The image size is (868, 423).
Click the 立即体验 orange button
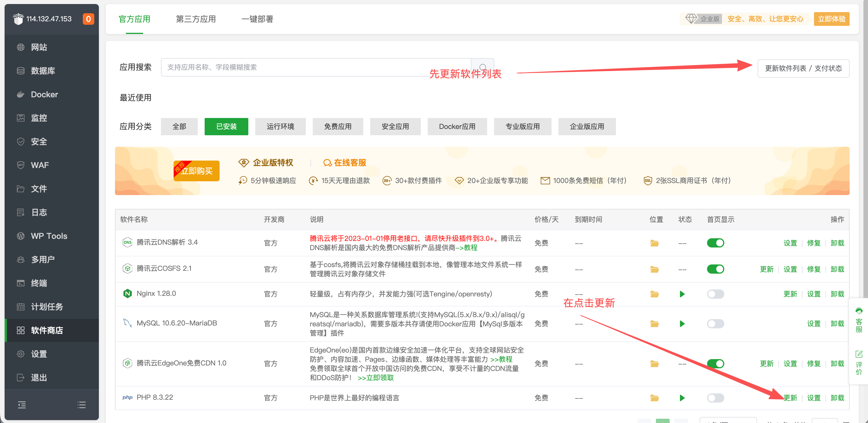coord(831,19)
